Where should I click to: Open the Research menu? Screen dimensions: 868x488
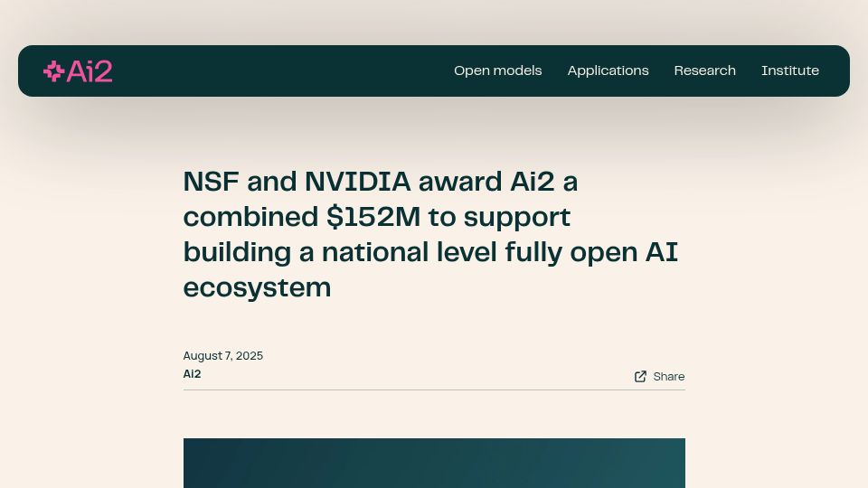tap(704, 70)
